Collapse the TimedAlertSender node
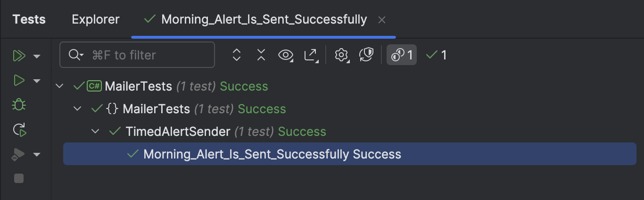Viewport: 644px width, 200px height. tap(95, 132)
